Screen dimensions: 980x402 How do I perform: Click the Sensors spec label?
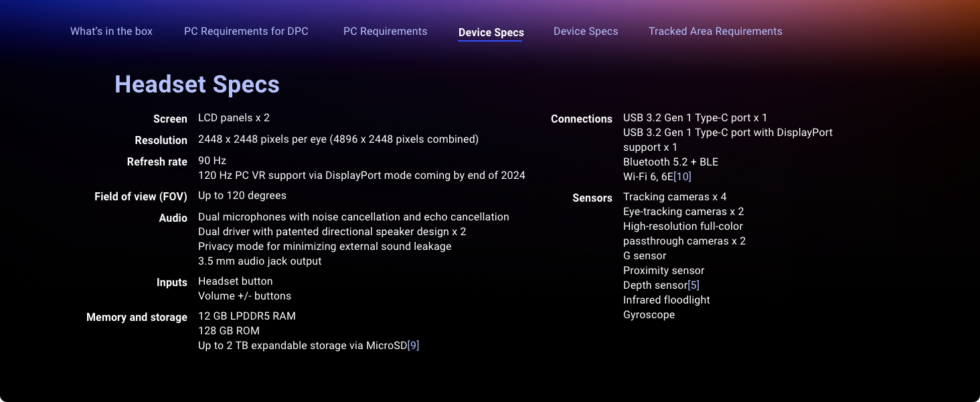(592, 198)
